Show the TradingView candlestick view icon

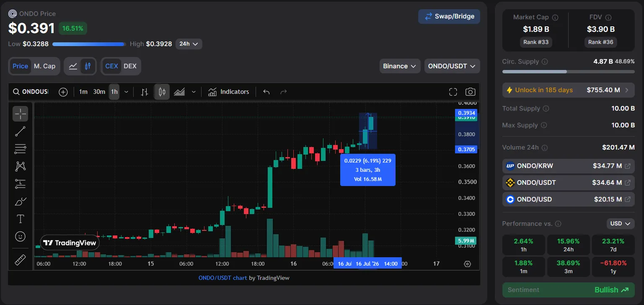(88, 66)
